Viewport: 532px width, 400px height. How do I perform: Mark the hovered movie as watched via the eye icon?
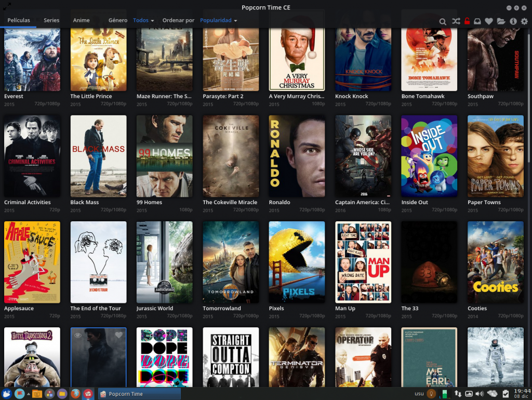[78, 335]
